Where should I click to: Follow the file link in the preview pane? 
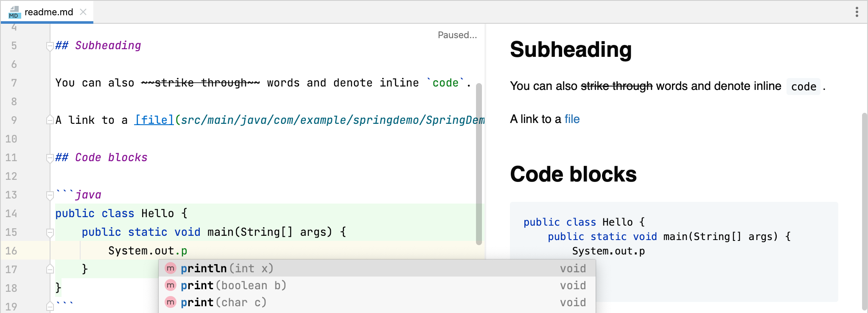coord(572,119)
